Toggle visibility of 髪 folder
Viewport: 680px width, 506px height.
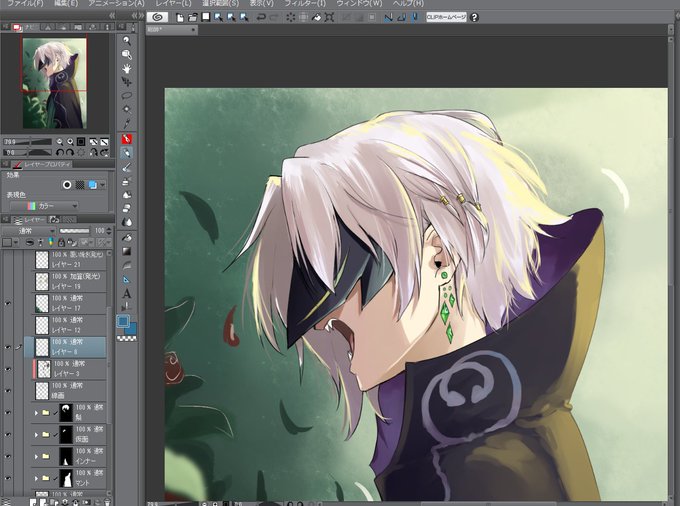[7, 413]
